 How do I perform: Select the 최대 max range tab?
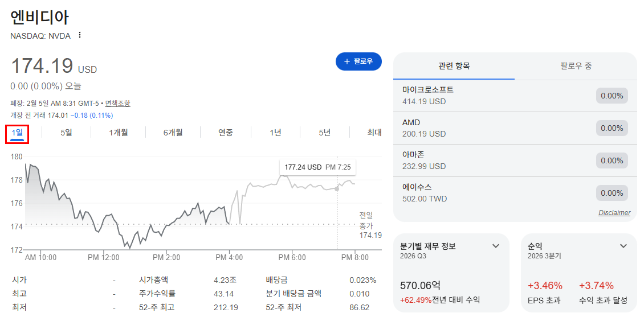(x=374, y=133)
